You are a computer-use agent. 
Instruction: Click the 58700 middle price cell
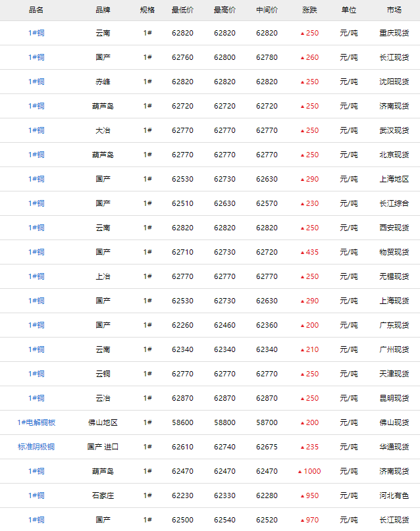pyautogui.click(x=267, y=422)
